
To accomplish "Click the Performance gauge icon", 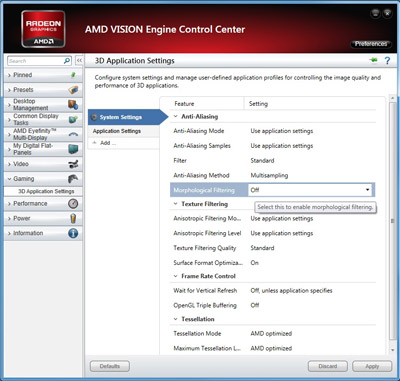I will coord(73,203).
